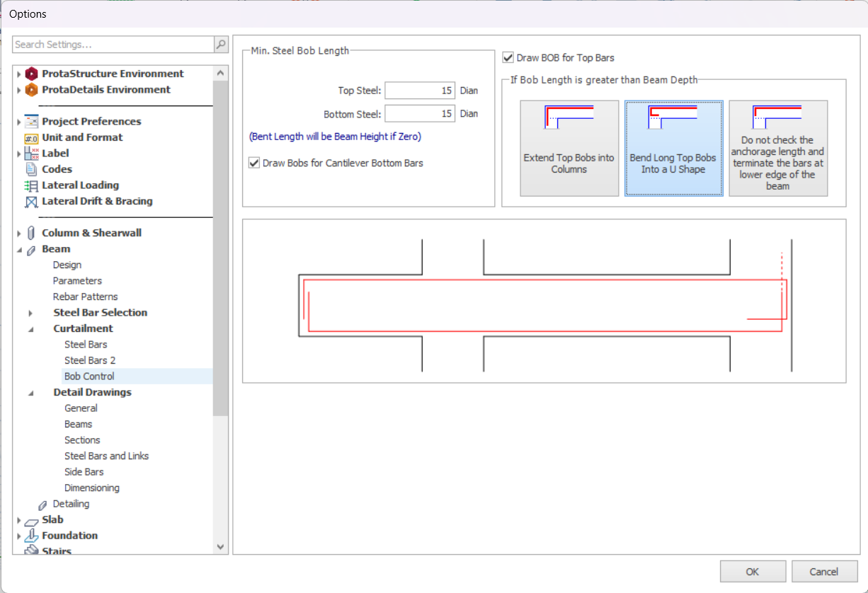The image size is (868, 593).
Task: Click the Codes document icon
Action: tap(31, 169)
